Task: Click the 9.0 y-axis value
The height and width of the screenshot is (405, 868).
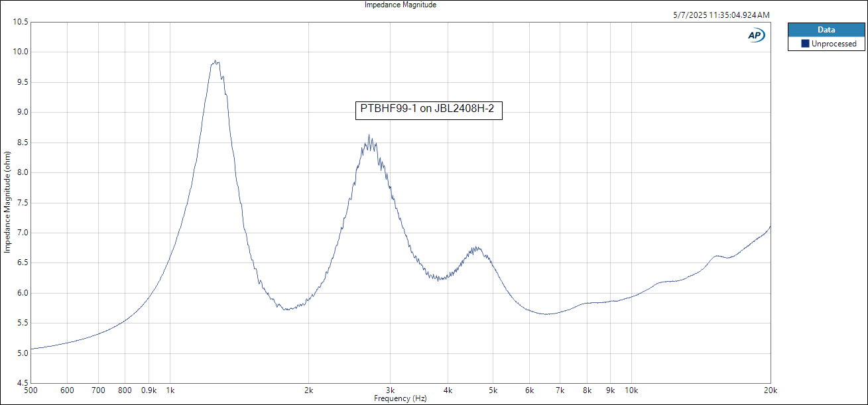Action: pyautogui.click(x=23, y=112)
